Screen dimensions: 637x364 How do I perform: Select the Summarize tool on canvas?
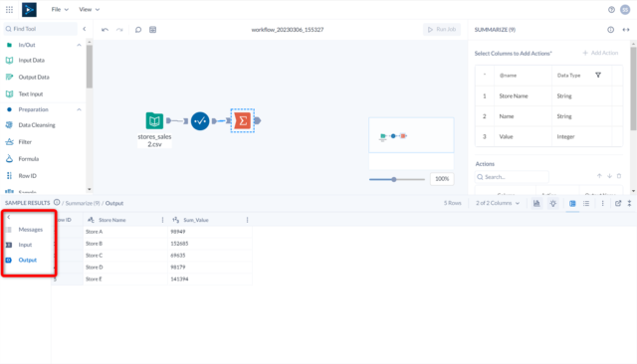243,120
